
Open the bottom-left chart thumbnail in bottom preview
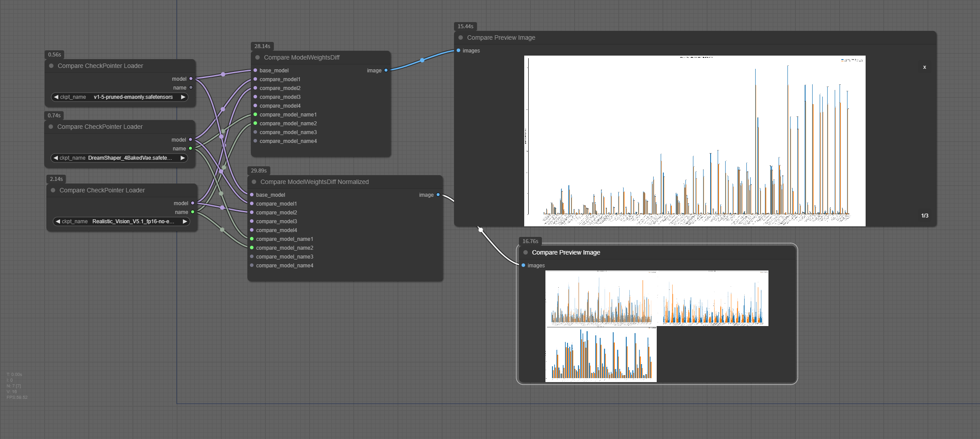point(601,354)
